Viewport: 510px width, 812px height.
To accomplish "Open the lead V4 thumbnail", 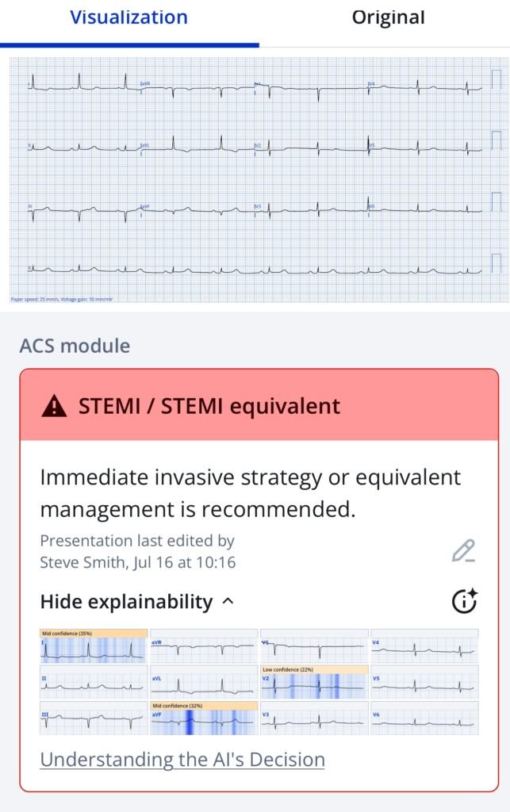I will click(x=424, y=648).
